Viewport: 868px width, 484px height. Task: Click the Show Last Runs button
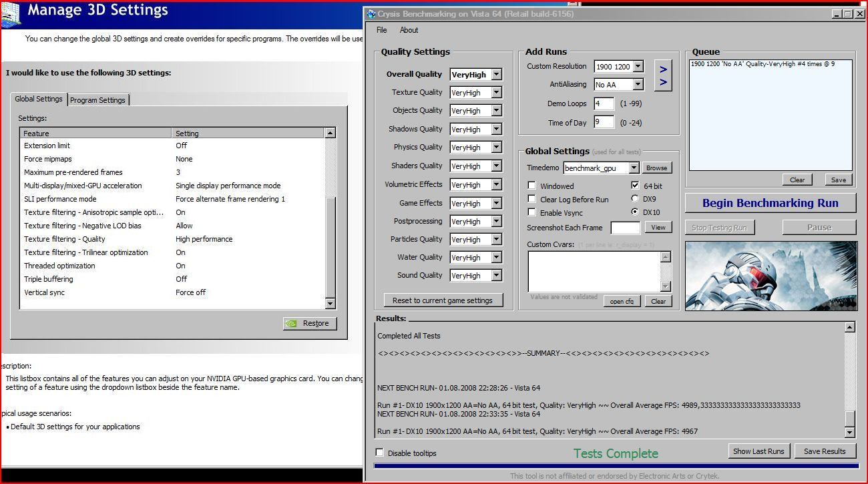pos(758,451)
